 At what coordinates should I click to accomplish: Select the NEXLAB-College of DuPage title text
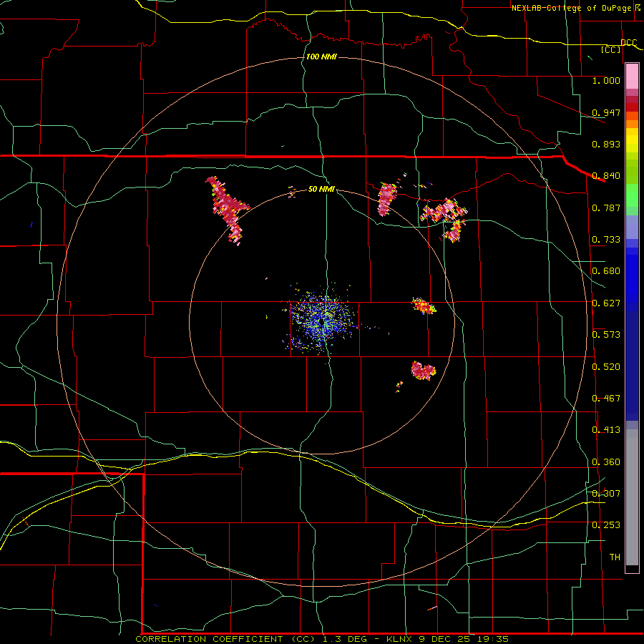click(571, 8)
